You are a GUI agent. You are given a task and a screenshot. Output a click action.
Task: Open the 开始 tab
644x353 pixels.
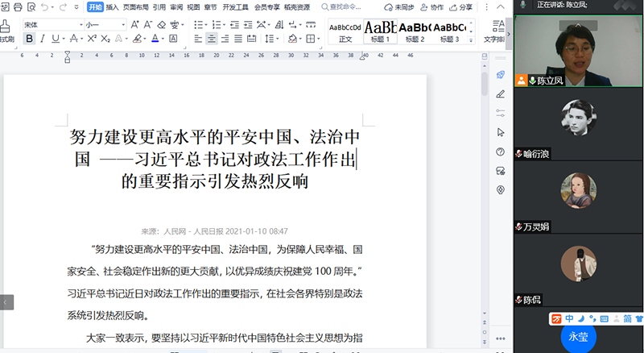(x=95, y=7)
